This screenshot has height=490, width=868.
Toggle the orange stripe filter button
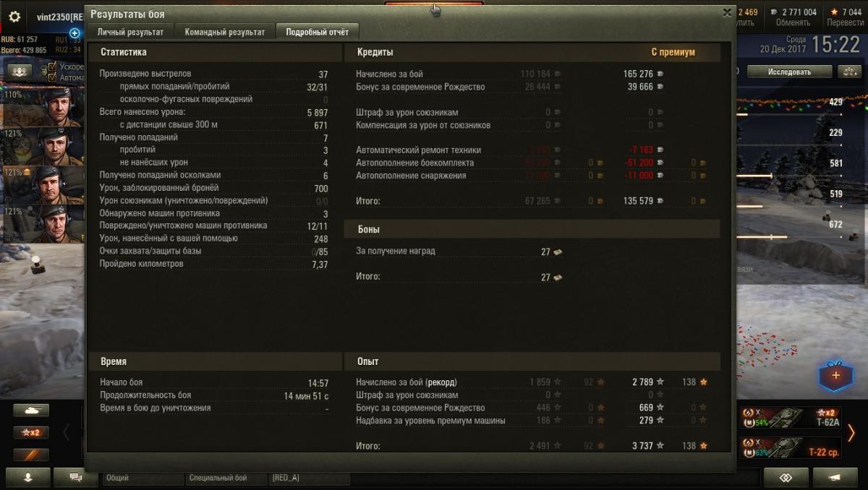point(31,455)
